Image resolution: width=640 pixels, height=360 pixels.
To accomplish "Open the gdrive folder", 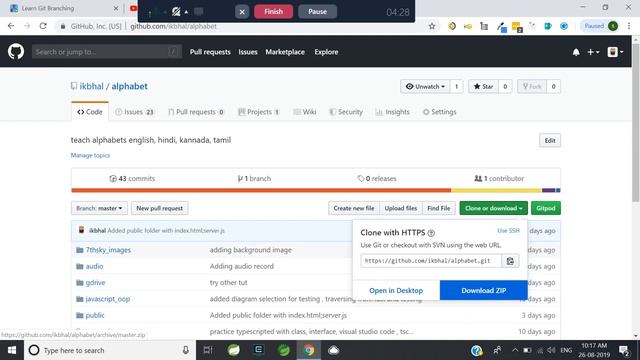I will (x=95, y=282).
